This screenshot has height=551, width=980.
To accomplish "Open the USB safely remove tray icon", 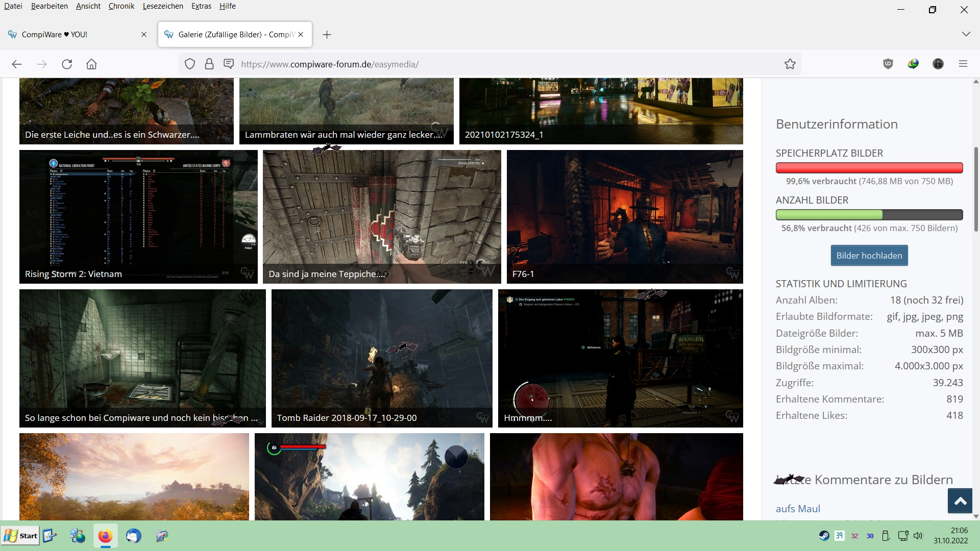I will [x=886, y=536].
